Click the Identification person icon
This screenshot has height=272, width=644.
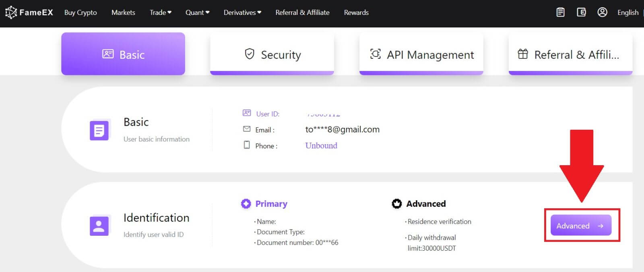99,226
